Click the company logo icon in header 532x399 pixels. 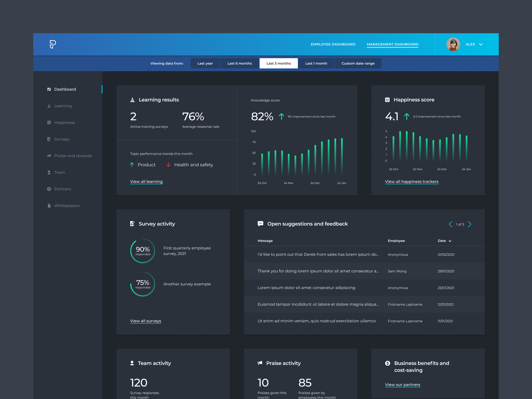point(53,44)
